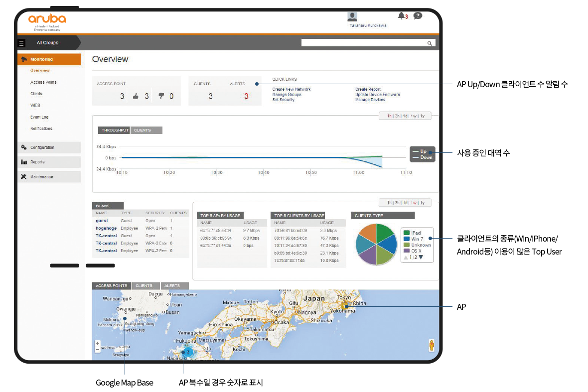The width and height of the screenshot is (588, 392).
Task: Click the Reports bar chart icon
Action: 24,162
